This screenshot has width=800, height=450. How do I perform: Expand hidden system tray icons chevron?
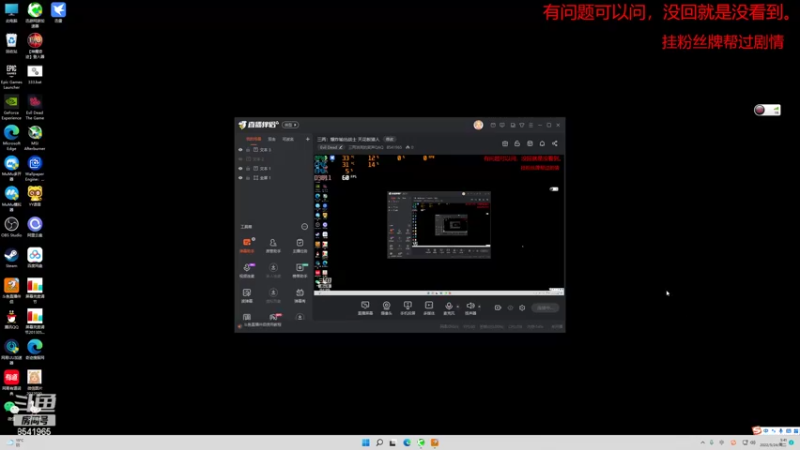703,442
